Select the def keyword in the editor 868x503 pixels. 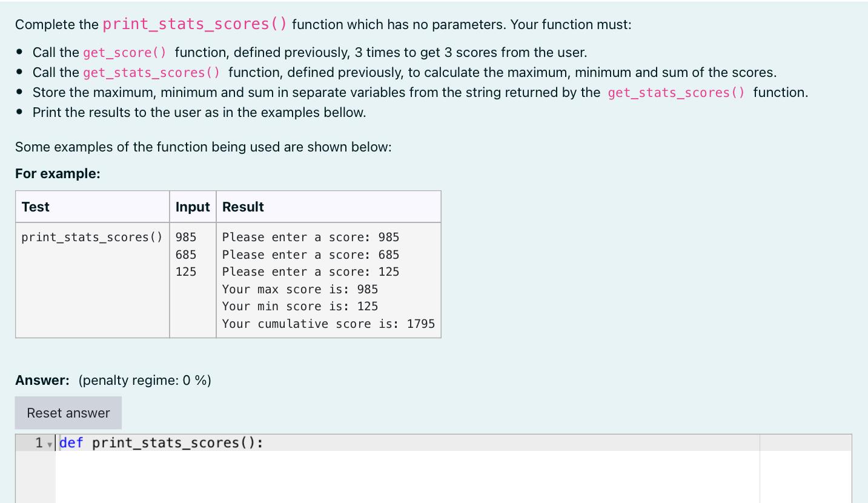71,443
